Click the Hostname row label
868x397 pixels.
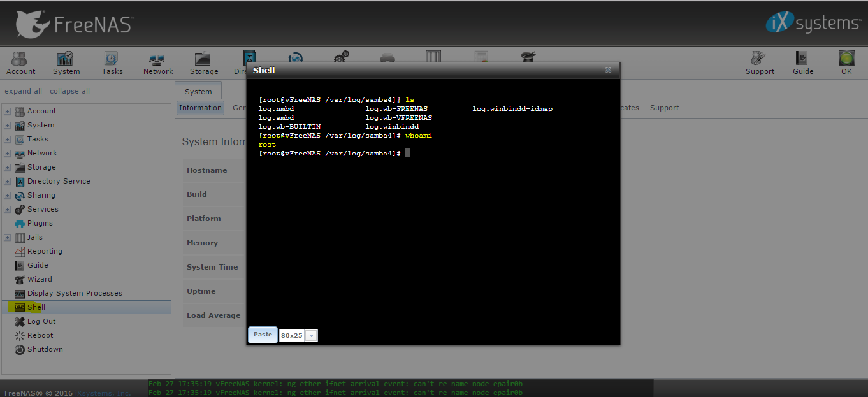click(206, 170)
